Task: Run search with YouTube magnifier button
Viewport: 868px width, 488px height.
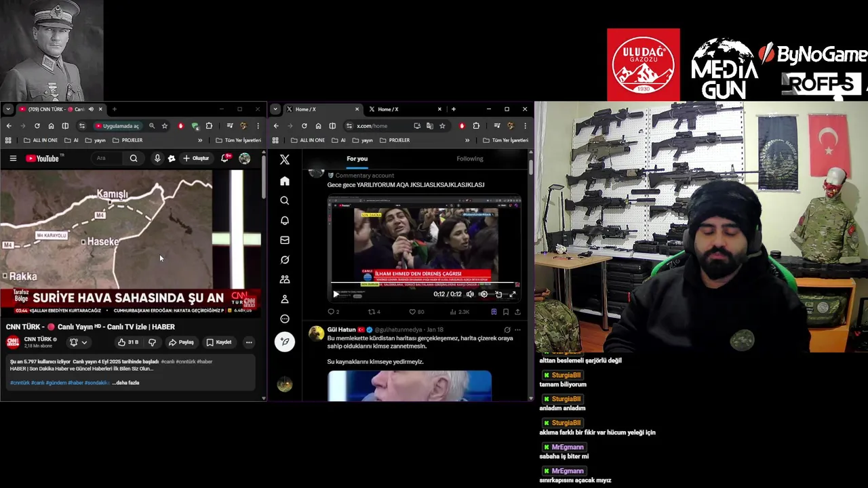Action: coord(134,159)
